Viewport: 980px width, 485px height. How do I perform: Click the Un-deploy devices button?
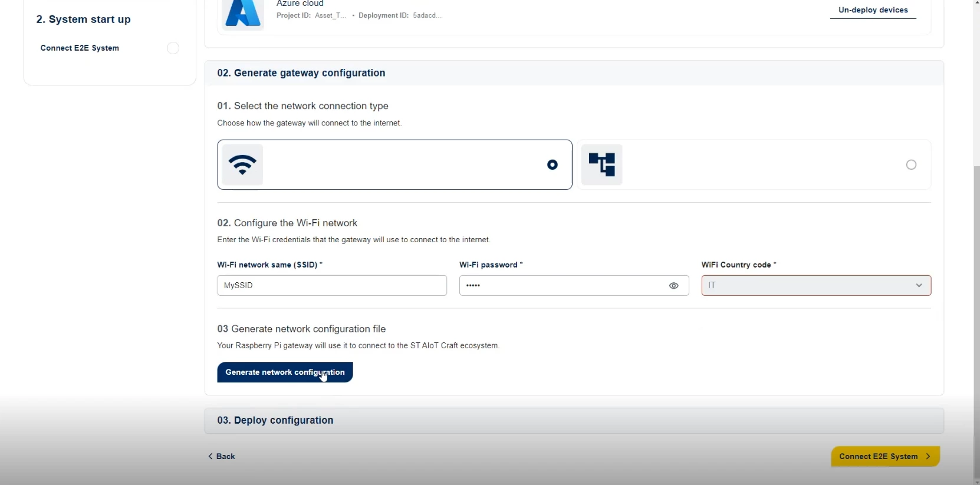(x=873, y=10)
